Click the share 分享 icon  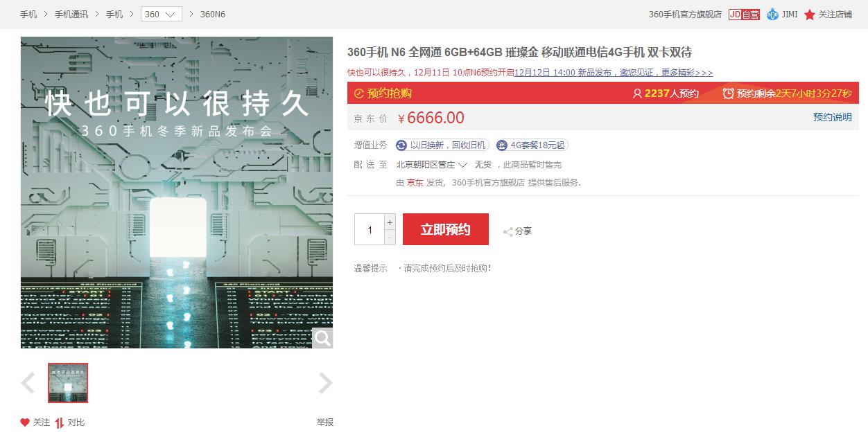tap(508, 232)
